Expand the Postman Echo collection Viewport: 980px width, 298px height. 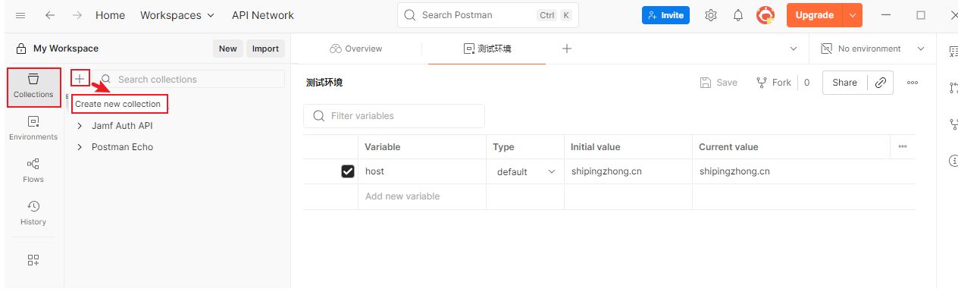coord(80,147)
